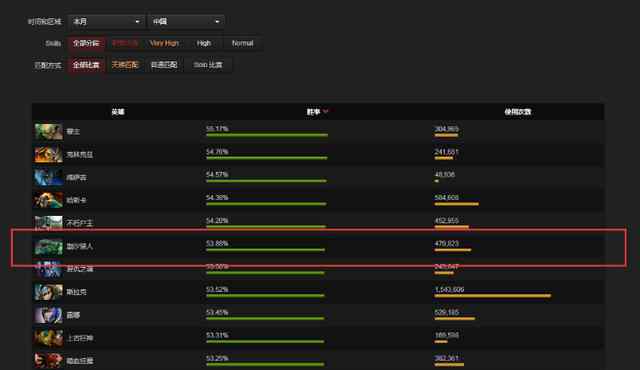
Task: Open the 不朽尸王 hero name link
Action: [80, 223]
